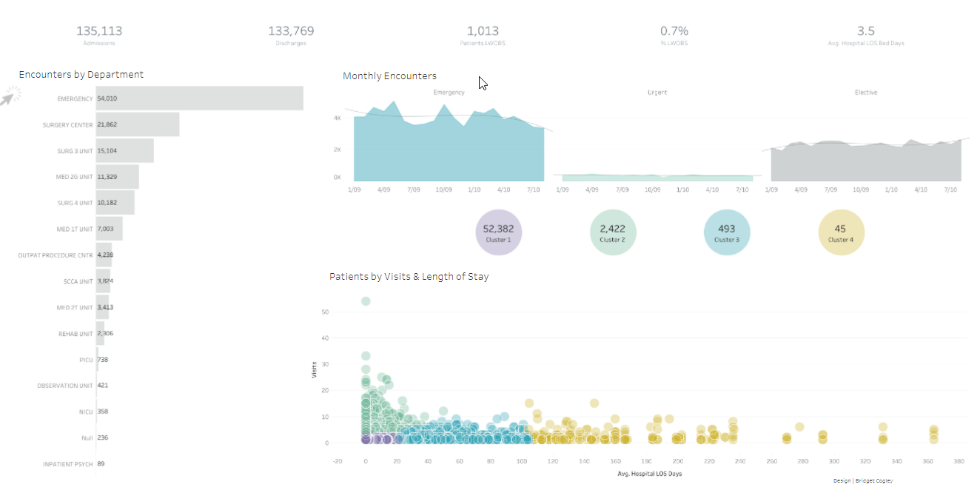Click the MED 2G UNIT bar
Viewport: 980px width, 490px height.
click(x=117, y=176)
